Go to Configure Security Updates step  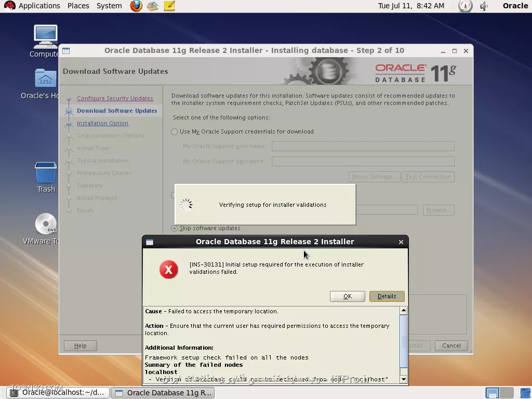(x=115, y=98)
